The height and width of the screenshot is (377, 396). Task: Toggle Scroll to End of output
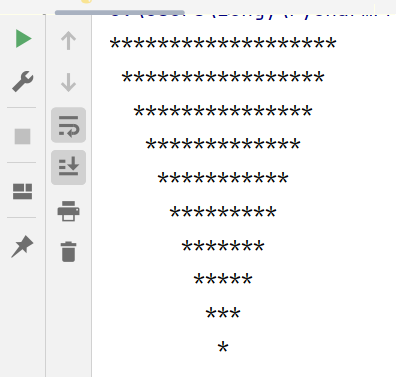[68, 167]
